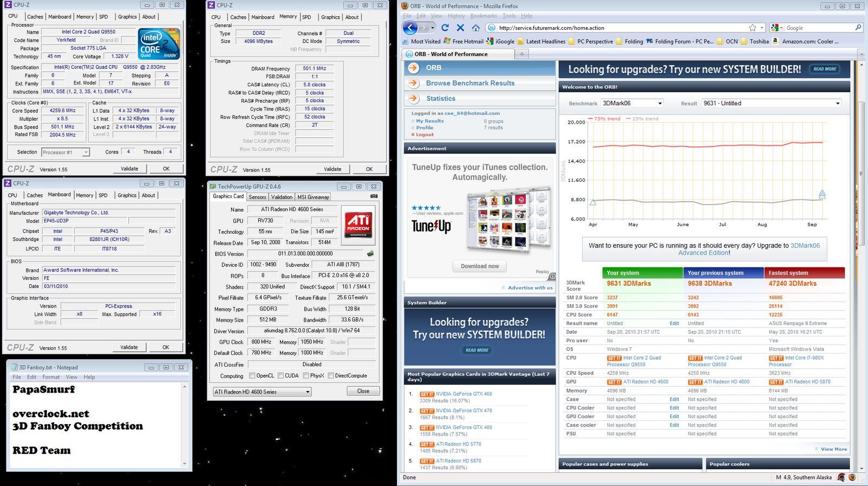Click Notepad vertical scrollbar down arrow
The height and width of the screenshot is (486, 868).
click(185, 464)
